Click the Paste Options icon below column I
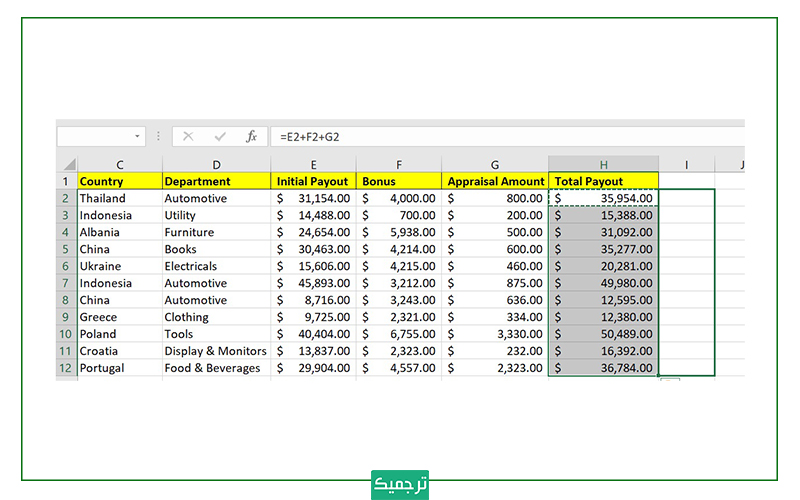This screenshot has height=500, width=800. point(669,381)
